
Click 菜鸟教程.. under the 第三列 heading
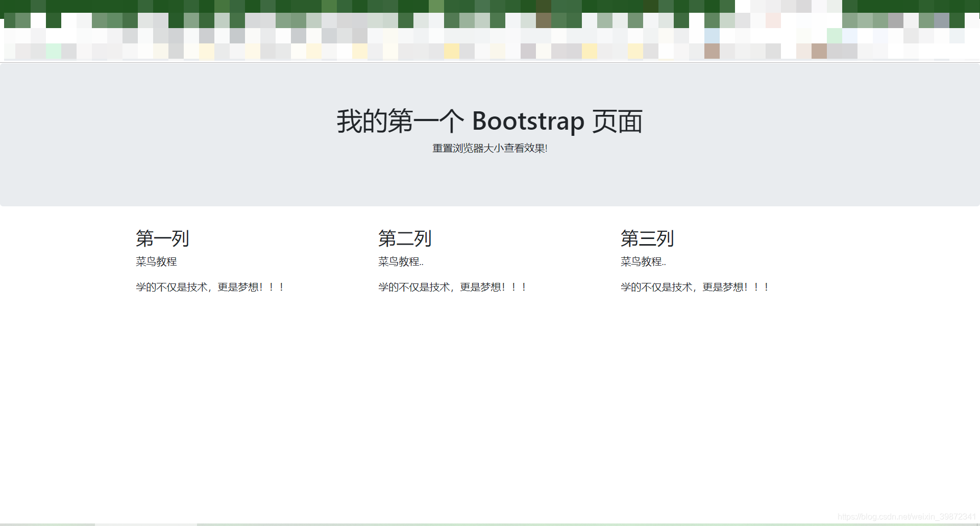(x=643, y=261)
